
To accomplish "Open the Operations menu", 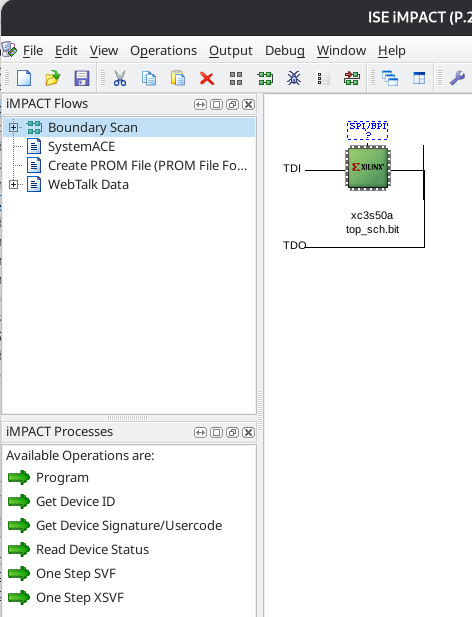I will [x=163, y=51].
